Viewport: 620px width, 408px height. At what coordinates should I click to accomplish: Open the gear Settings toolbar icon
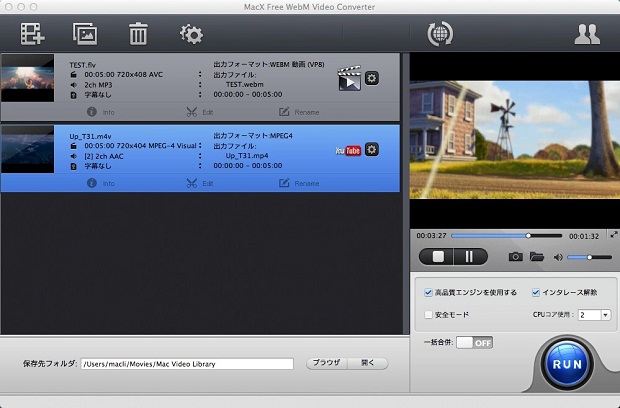(x=191, y=34)
